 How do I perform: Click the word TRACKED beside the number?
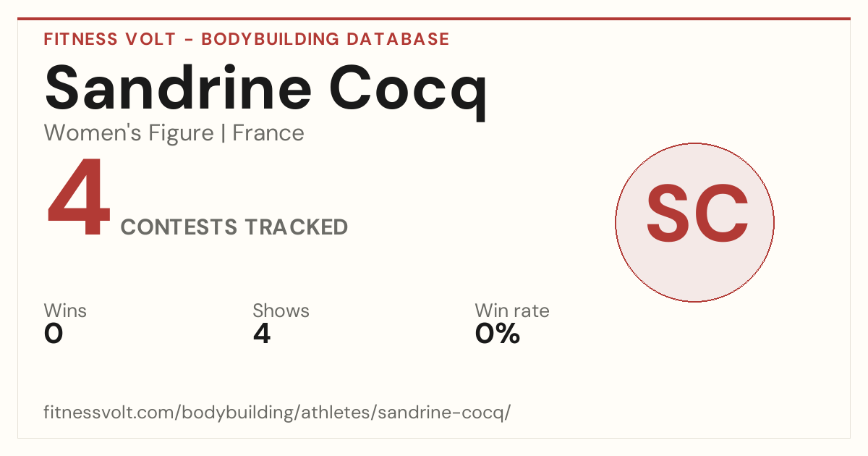[x=296, y=227]
